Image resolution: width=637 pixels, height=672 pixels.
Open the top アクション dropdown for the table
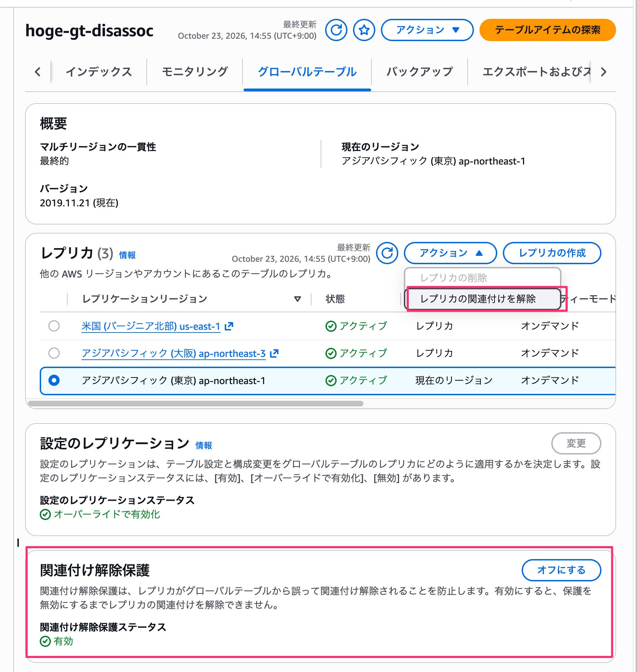[x=427, y=30]
